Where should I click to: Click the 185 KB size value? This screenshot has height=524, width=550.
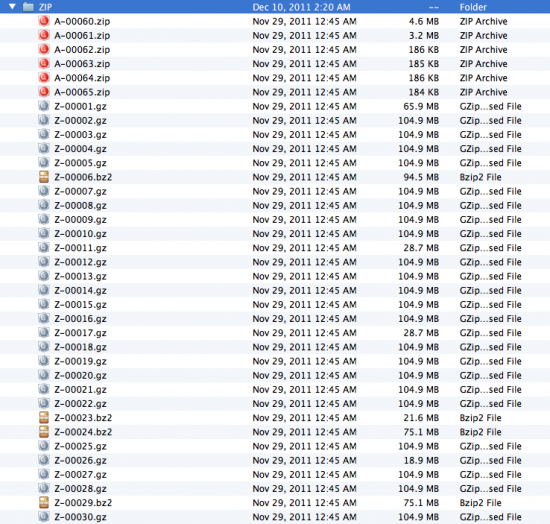tap(424, 64)
